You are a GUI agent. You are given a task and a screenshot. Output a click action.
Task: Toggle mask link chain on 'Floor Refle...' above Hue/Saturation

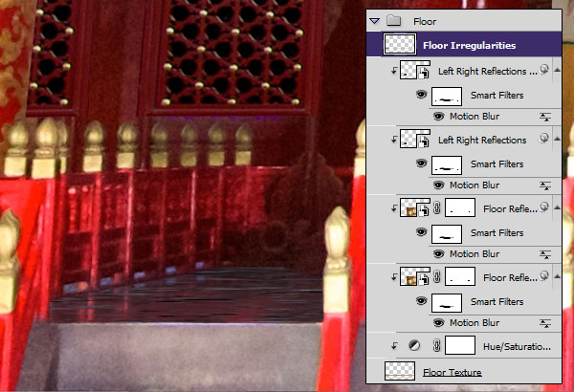(x=436, y=276)
